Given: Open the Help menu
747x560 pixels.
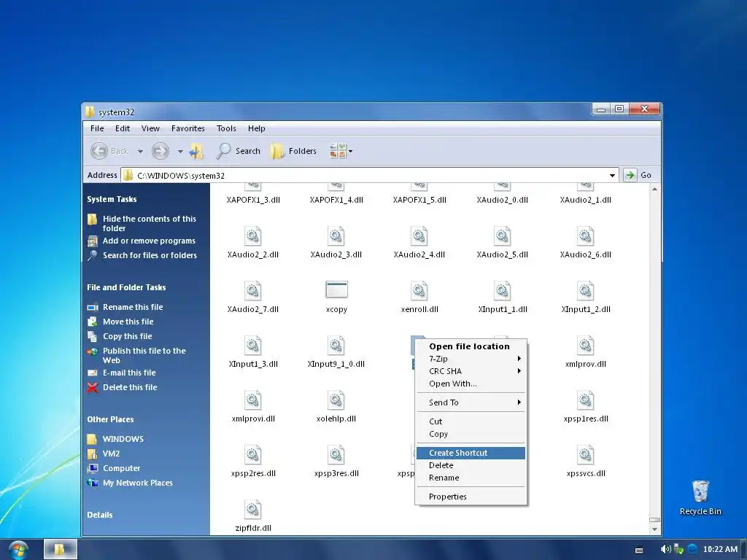Looking at the screenshot, I should tap(256, 128).
